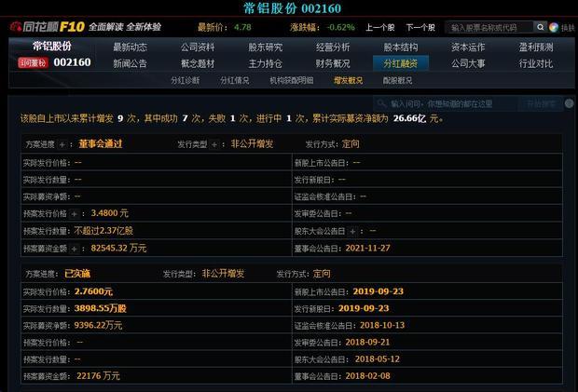The image size is (578, 392).
Task: Open the 经营分析 tab
Action: (333, 47)
